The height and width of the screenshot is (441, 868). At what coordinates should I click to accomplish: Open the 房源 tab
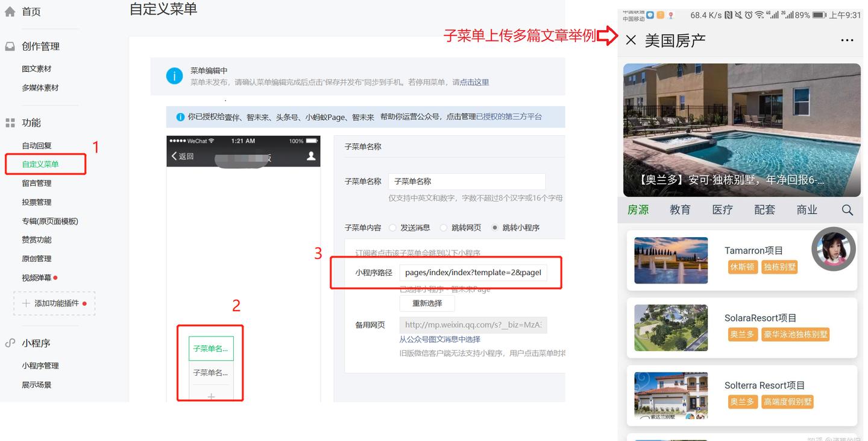pos(638,210)
